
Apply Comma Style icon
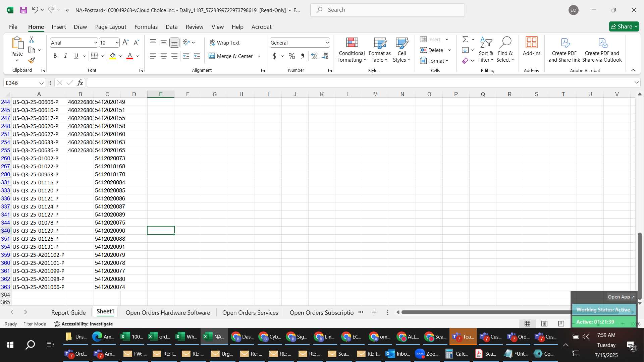[303, 56]
